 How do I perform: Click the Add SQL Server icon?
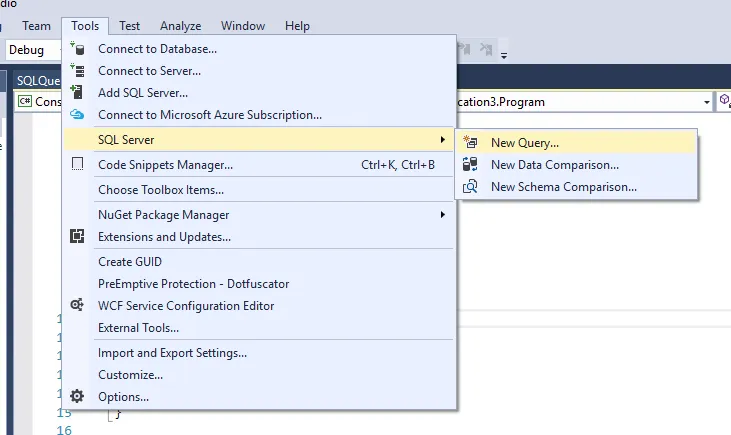78,93
